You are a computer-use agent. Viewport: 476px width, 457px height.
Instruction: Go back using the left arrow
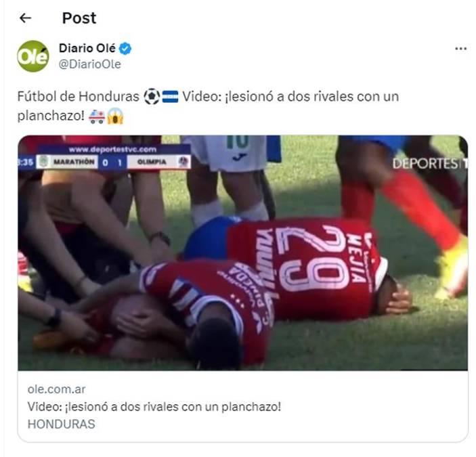tap(25, 18)
